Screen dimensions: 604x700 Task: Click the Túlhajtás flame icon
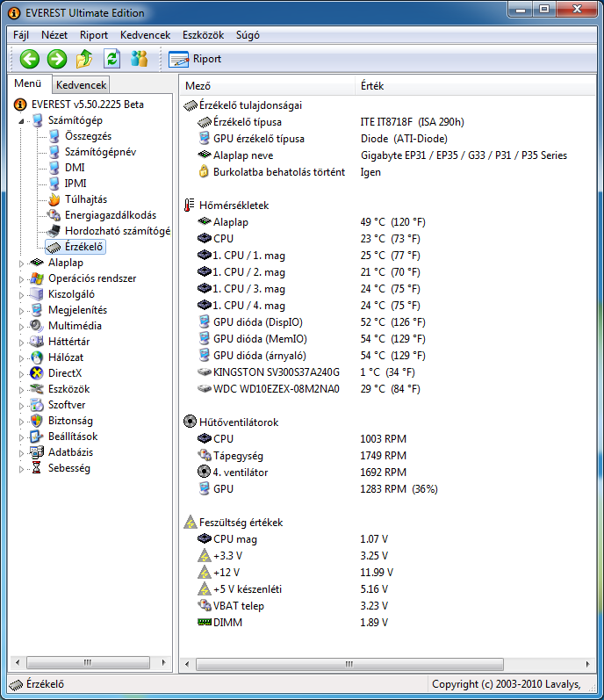54,199
